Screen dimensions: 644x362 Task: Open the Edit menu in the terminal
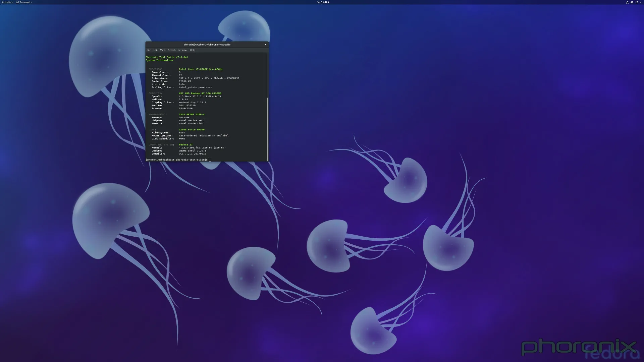tap(155, 50)
